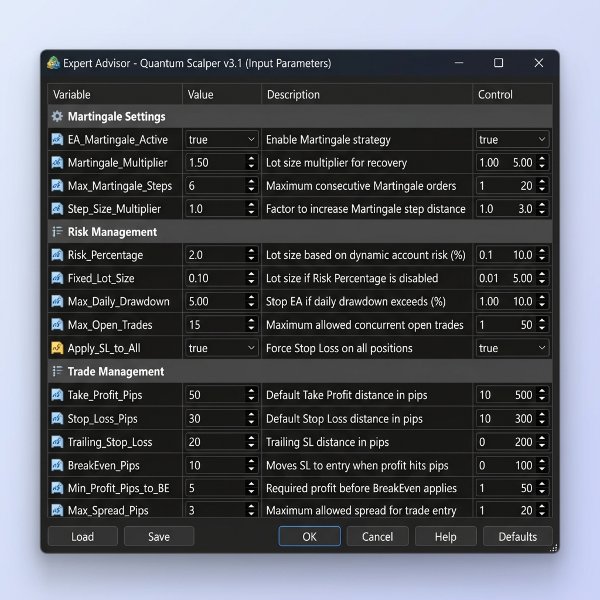
Task: Click the icon next to EA_Martingale_Active
Action: (x=57, y=139)
